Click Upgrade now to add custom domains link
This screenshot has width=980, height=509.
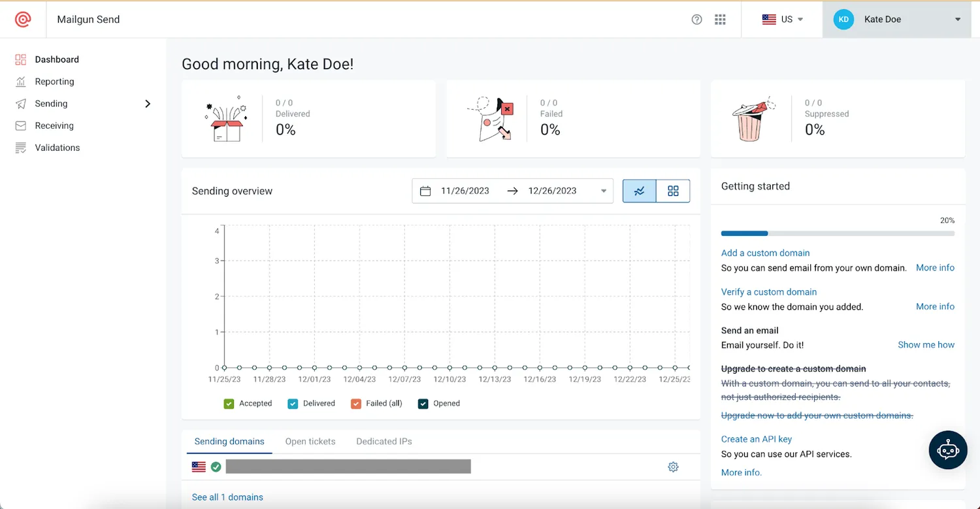(817, 416)
